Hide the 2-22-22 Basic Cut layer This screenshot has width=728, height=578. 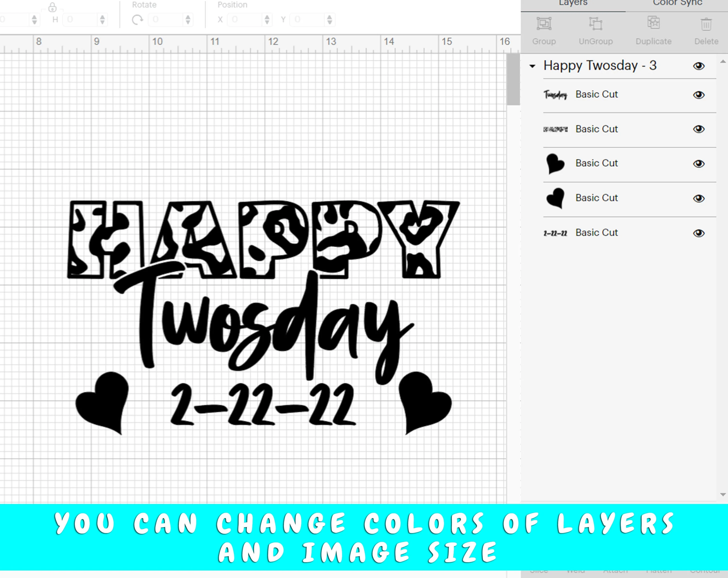pyautogui.click(x=699, y=233)
